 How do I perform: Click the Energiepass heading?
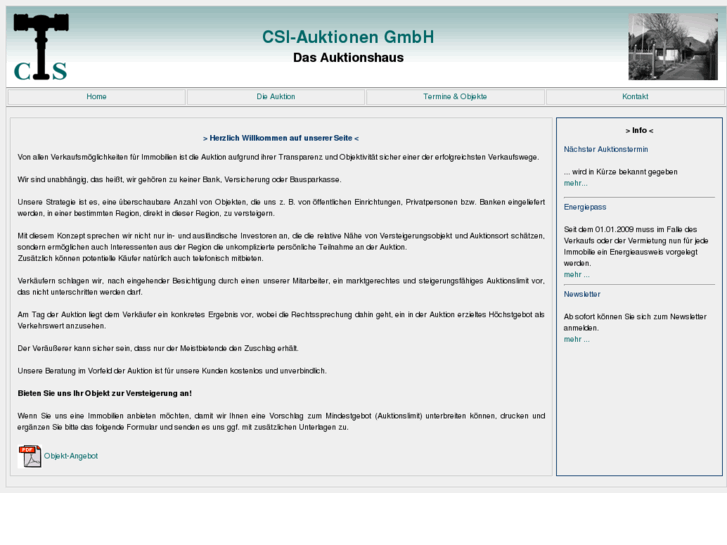click(x=585, y=207)
